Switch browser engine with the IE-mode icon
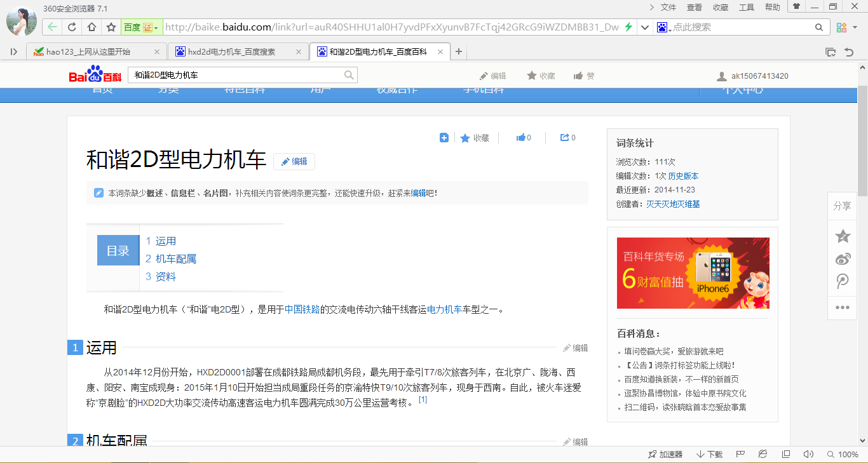This screenshot has width=868, height=463. point(763,454)
